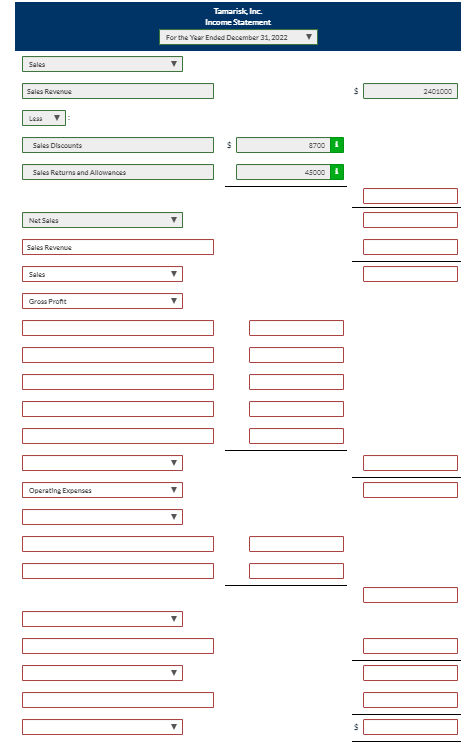
Task: Open the Sales dropdown above Gross Profit
Action: [102, 274]
